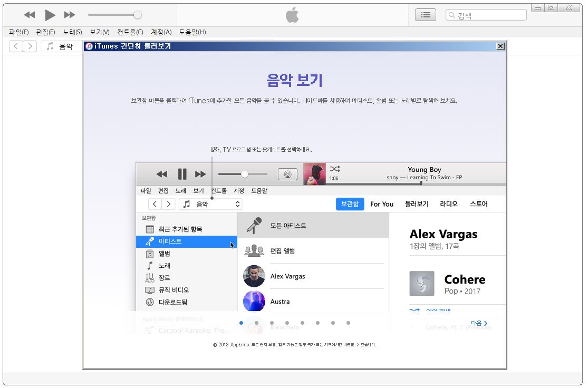Click the Young Boy playback progress bar
Viewport: 588px width, 388px height.
pyautogui.click(x=416, y=184)
